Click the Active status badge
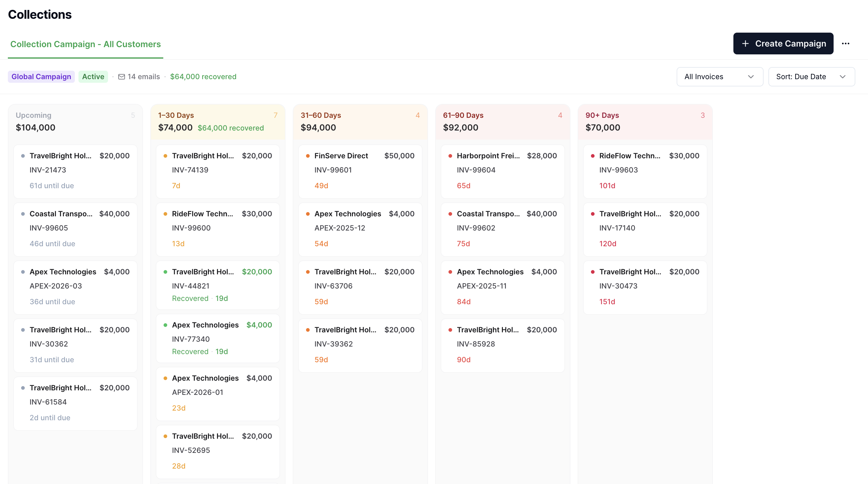Image resolution: width=868 pixels, height=484 pixels. (x=93, y=77)
